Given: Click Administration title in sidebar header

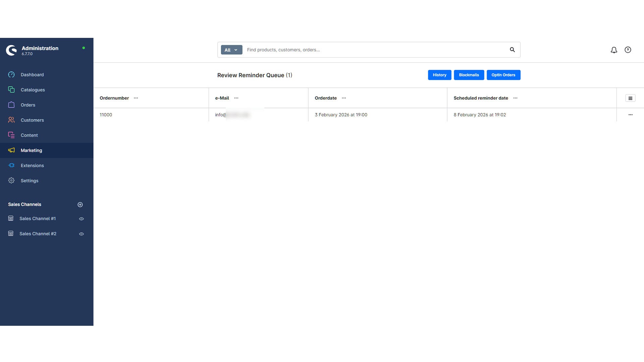Looking at the screenshot, I should (x=40, y=48).
